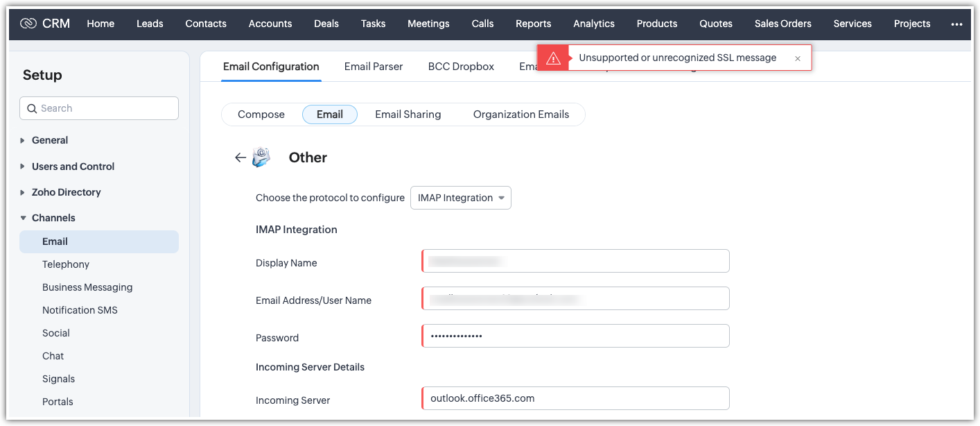The height and width of the screenshot is (426, 980).
Task: Open Reports in navigation bar
Action: 534,24
